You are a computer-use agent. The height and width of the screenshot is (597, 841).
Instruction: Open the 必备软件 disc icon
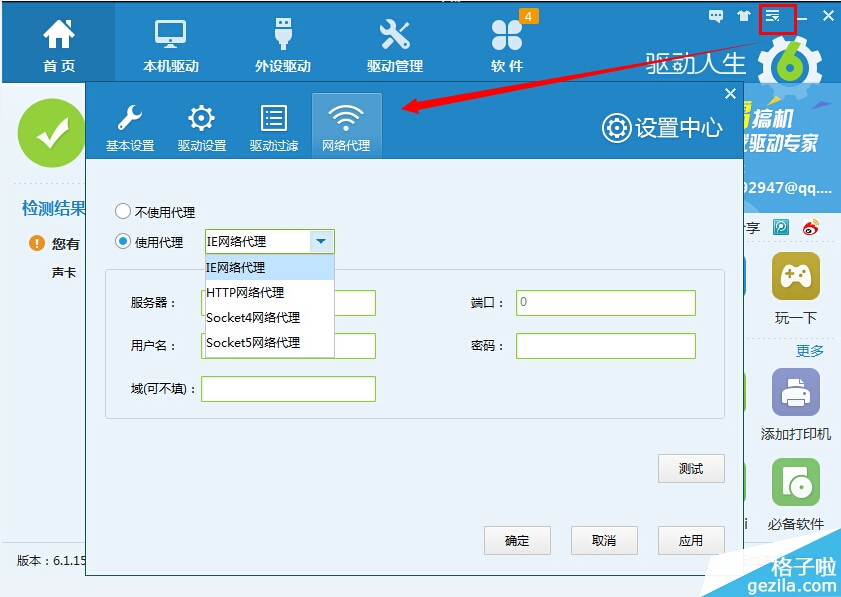coord(795,483)
